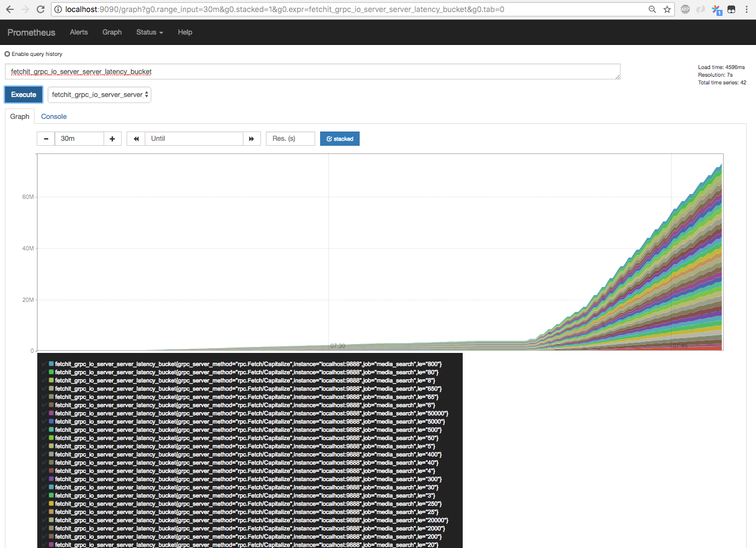The image size is (756, 548).
Task: Step back in time with rewind button
Action: pyautogui.click(x=136, y=139)
